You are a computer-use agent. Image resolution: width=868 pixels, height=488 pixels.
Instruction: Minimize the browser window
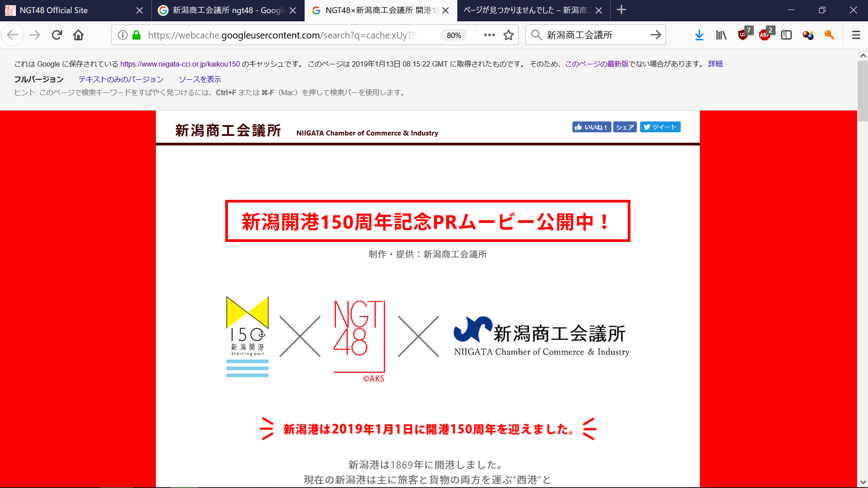tap(791, 10)
